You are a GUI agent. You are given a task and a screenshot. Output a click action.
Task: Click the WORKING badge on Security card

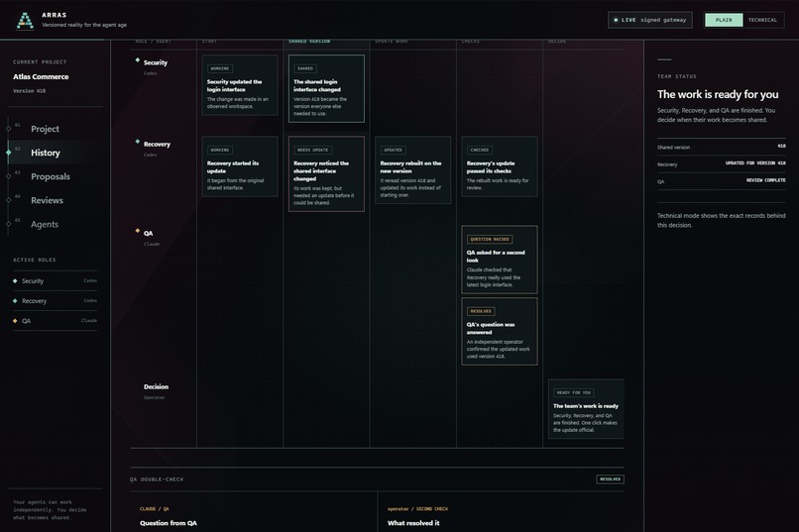[x=220, y=68]
